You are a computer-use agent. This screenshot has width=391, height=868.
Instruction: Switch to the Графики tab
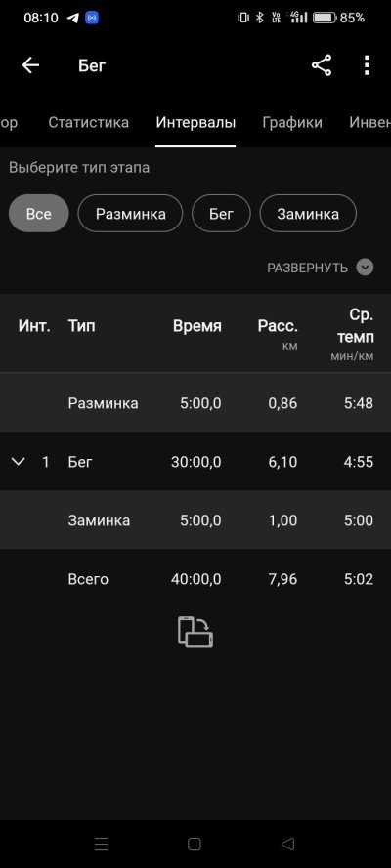click(x=292, y=122)
